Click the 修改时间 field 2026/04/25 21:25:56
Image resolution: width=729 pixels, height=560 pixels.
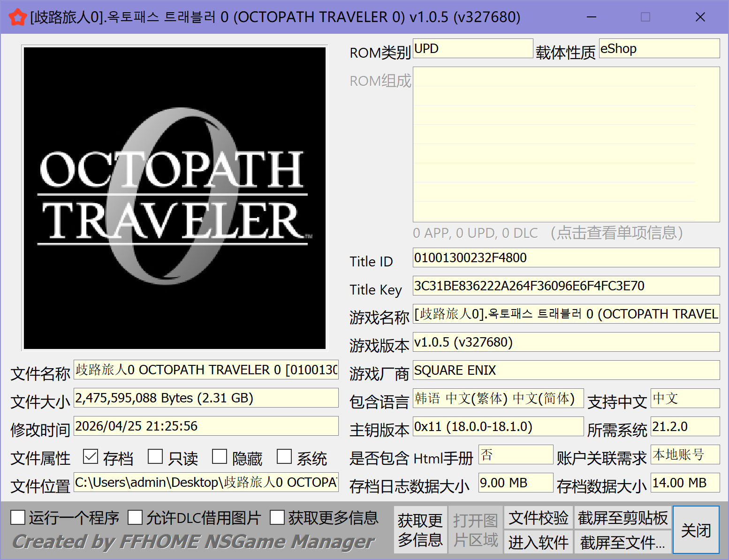coord(206,426)
